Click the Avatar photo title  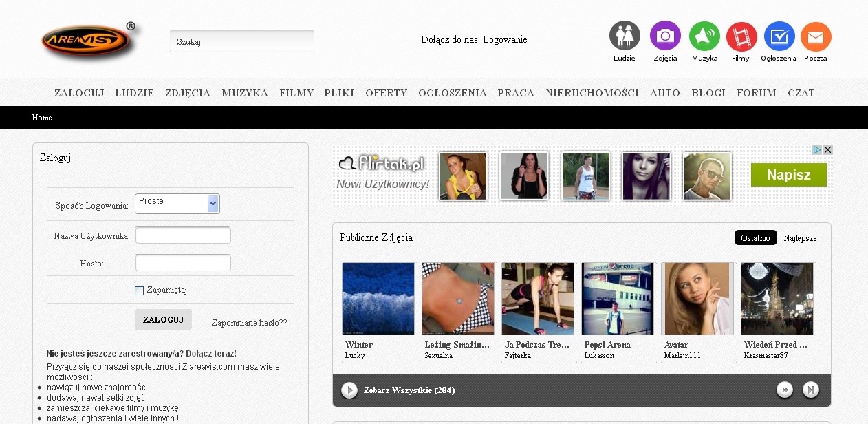point(676,345)
